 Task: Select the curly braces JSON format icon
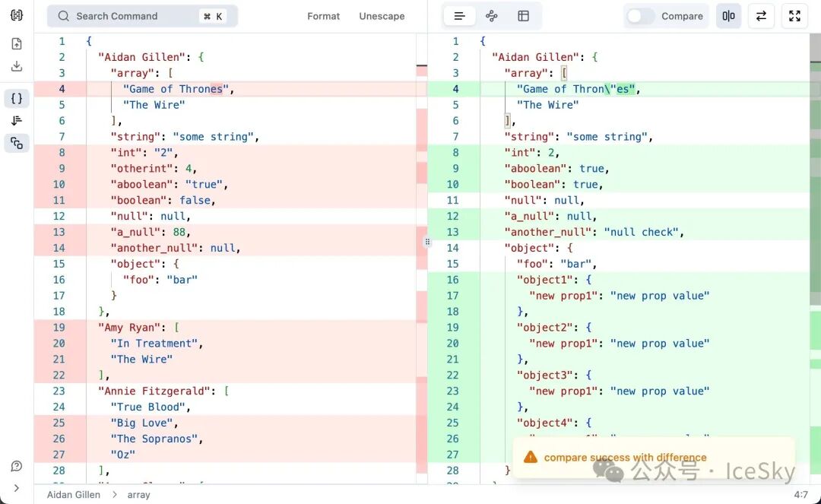(x=17, y=98)
